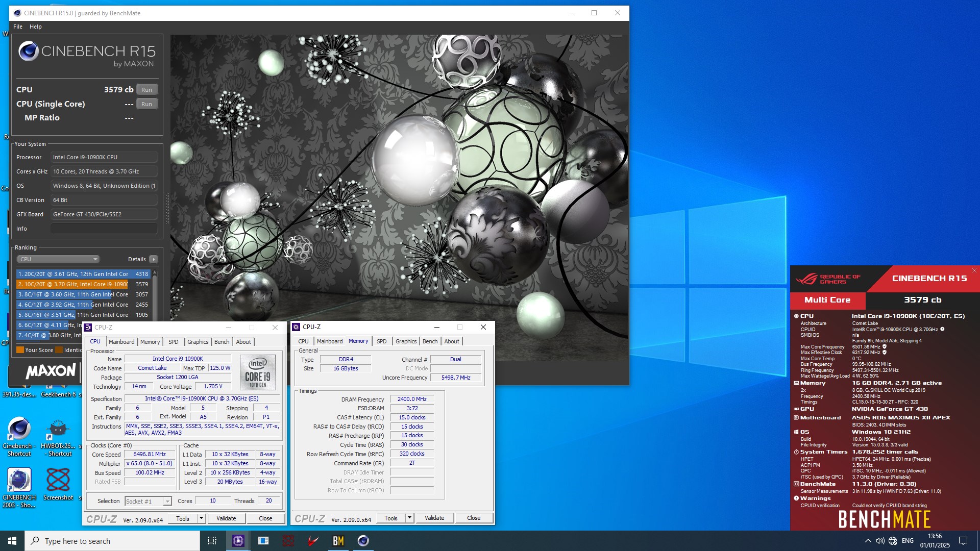Click Cinebench icon in taskbar

(363, 541)
